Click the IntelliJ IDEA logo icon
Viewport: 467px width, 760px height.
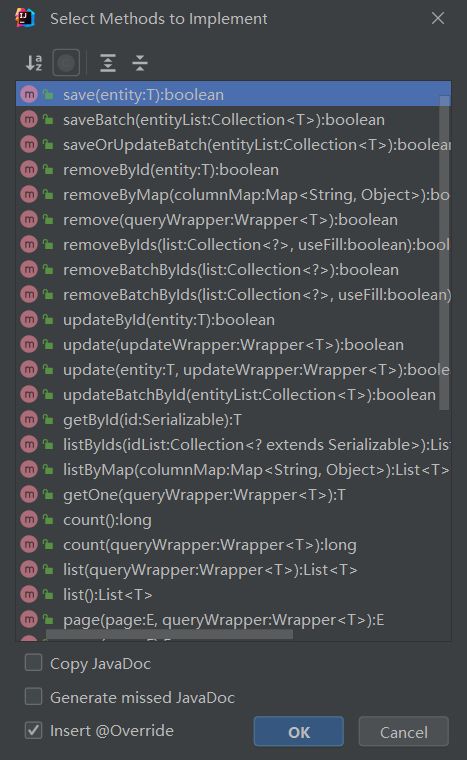pyautogui.click(x=25, y=18)
